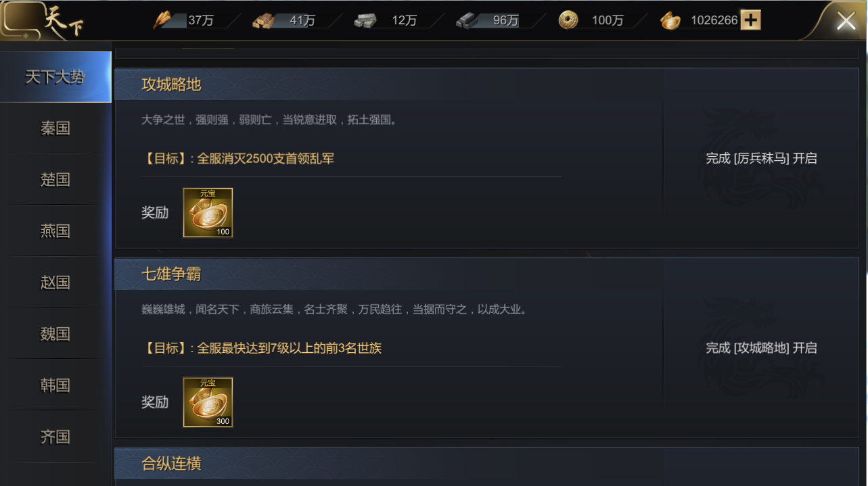Click the 完成 [厉兵秣马] 开启 status text
The image size is (868, 486).
point(761,158)
